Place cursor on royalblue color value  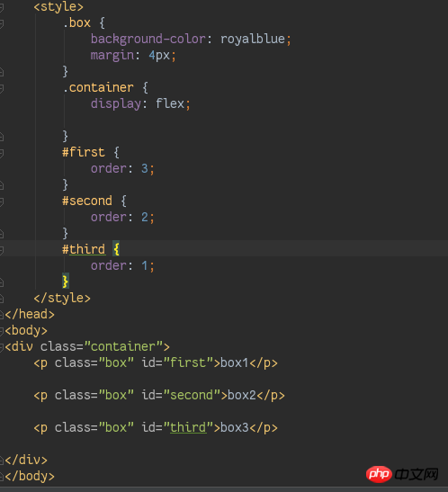point(253,40)
